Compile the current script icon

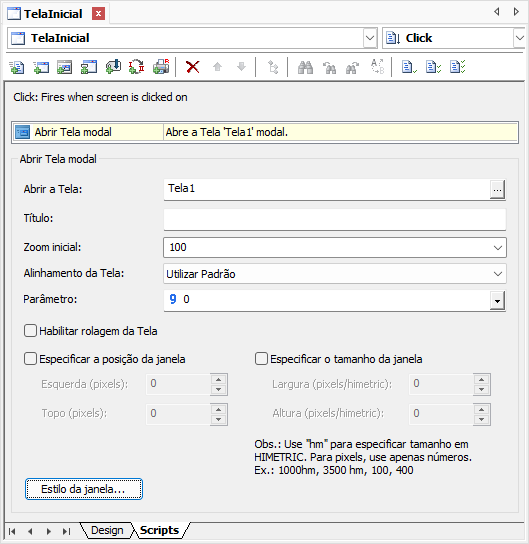coord(409,67)
